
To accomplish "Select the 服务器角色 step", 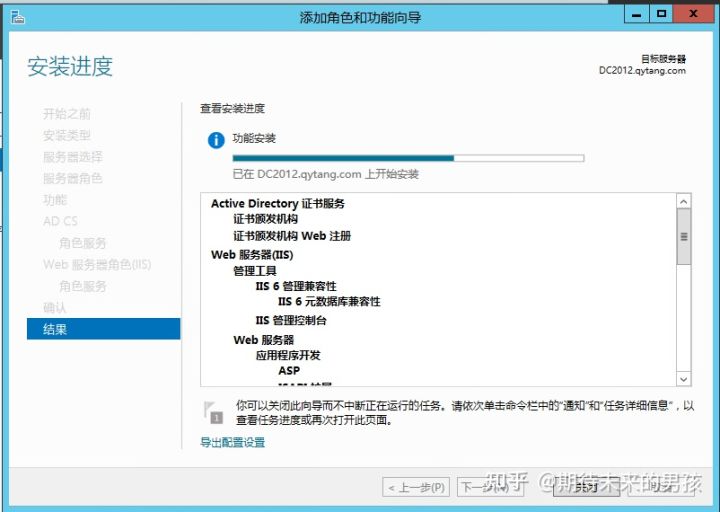I will (x=73, y=178).
